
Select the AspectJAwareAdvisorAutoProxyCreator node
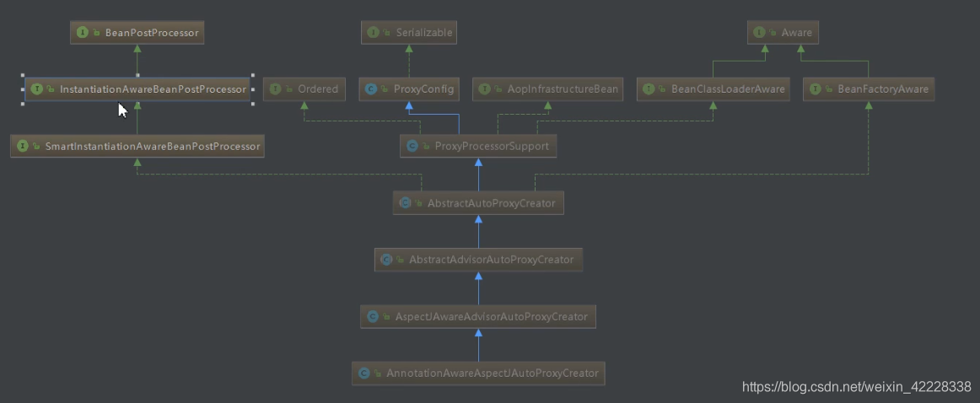(x=478, y=317)
